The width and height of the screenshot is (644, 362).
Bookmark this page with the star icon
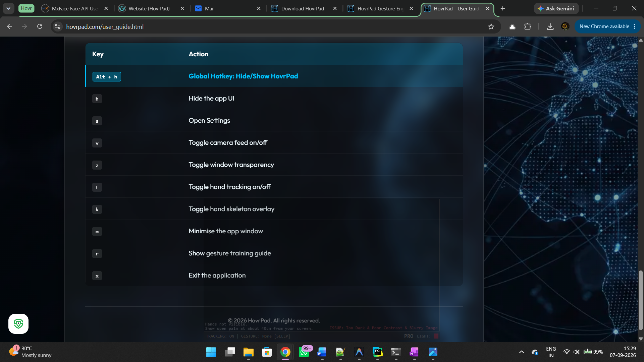(491, 26)
